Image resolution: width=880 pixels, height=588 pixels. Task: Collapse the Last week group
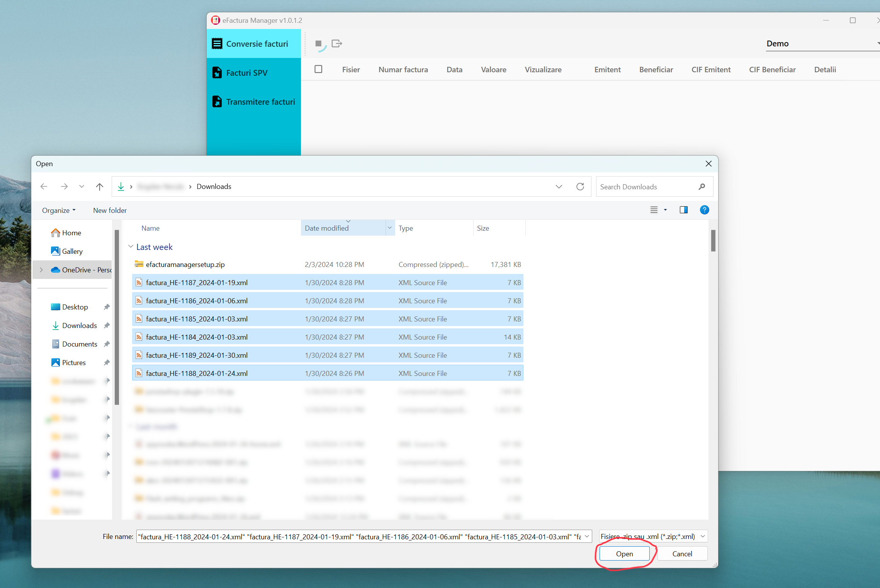131,246
